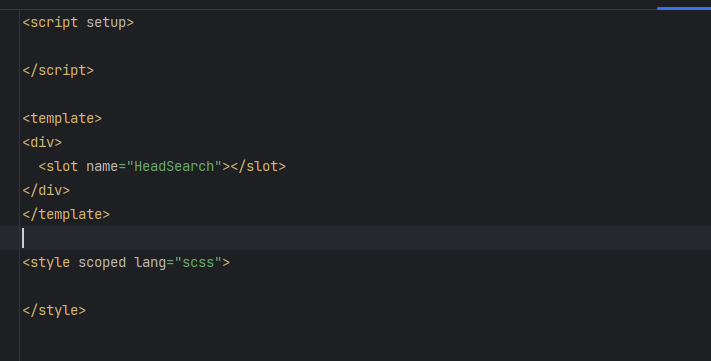Viewport: 711px width, 361px height.
Task: Click the opening <div> tag
Action: click(x=42, y=142)
